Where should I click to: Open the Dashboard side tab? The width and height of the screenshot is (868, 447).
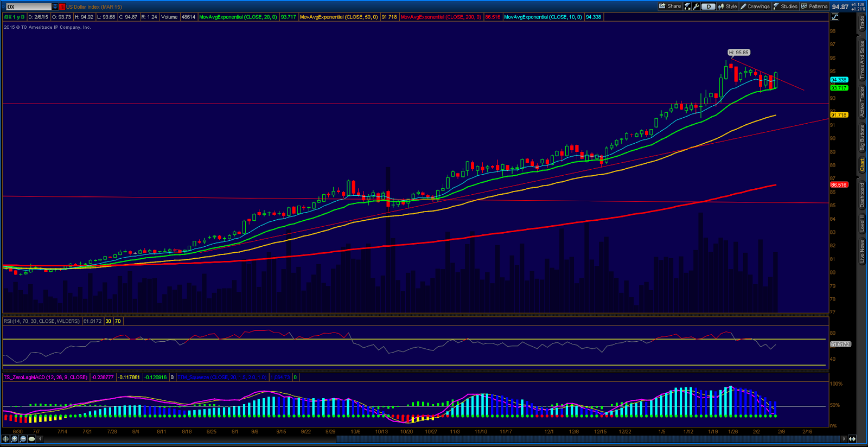pyautogui.click(x=862, y=195)
